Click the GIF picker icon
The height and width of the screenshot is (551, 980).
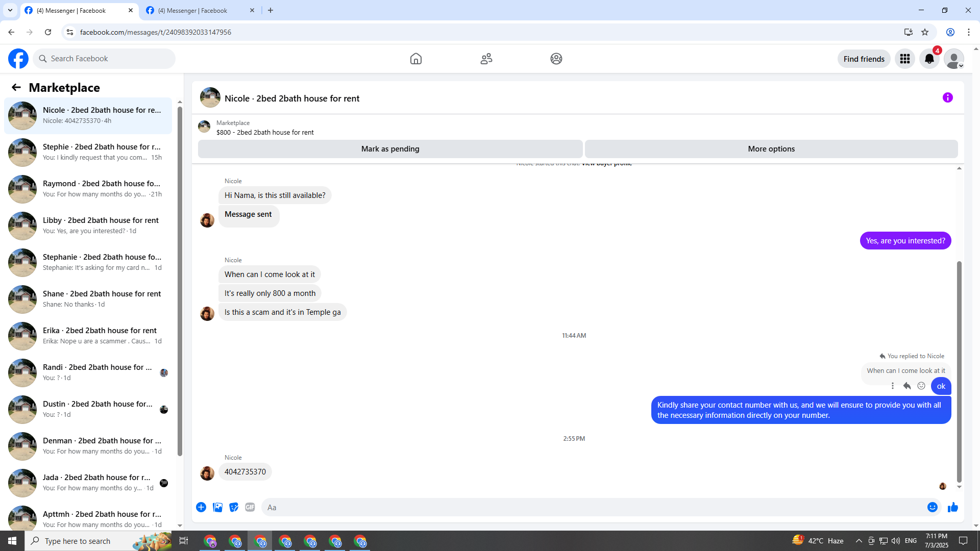coord(250,507)
